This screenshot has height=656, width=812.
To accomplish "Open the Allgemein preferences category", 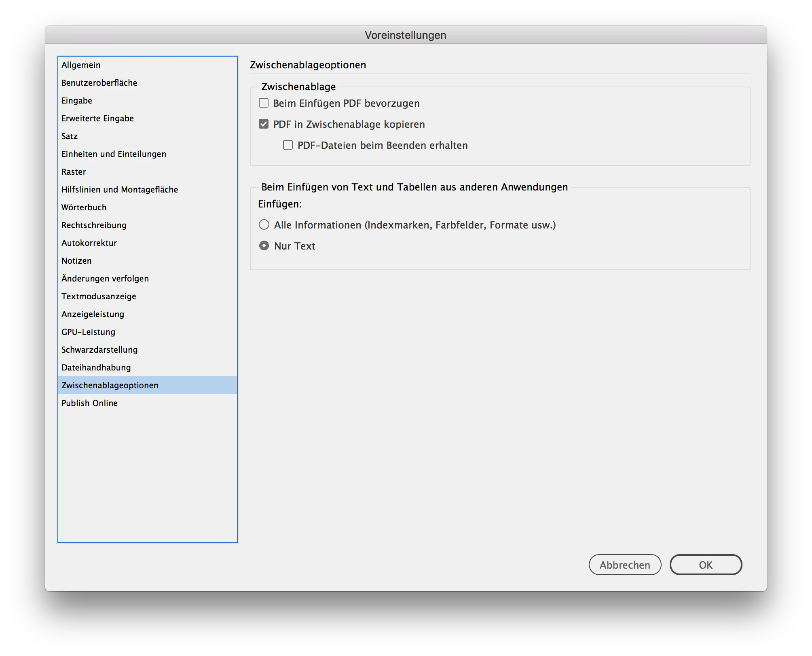I will (x=81, y=65).
